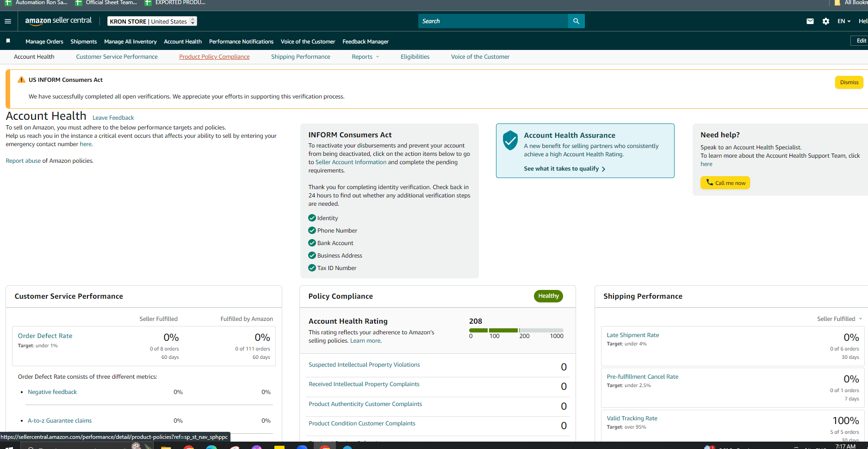Click the Phone Number green checkmark icon
This screenshot has width=868, height=449.
pos(312,230)
